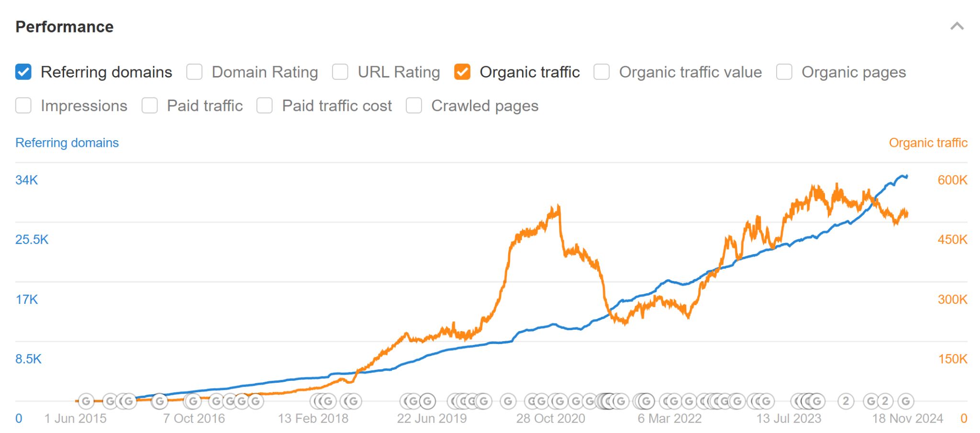Click the orange Organic traffic legend label
This screenshot has width=980, height=433.
click(x=928, y=143)
